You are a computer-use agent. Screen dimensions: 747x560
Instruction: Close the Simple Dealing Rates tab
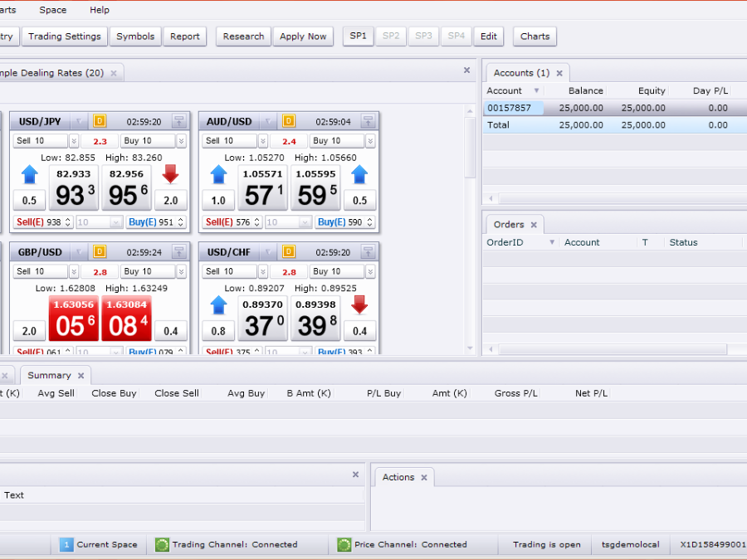(x=114, y=73)
